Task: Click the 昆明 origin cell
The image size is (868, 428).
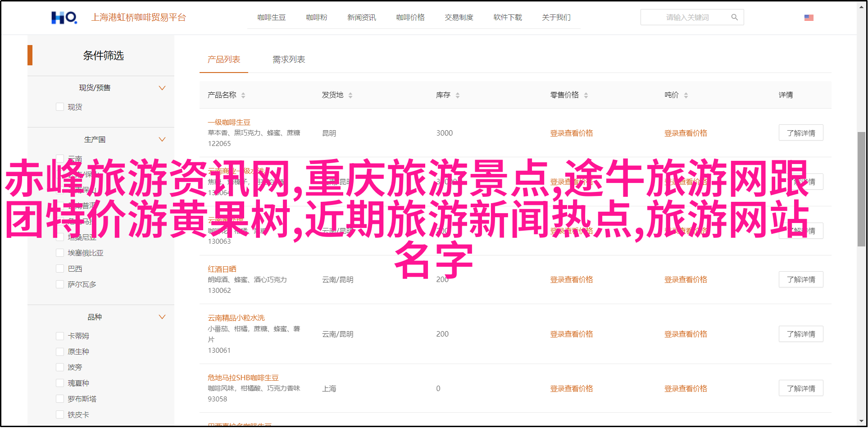Action: coord(329,133)
